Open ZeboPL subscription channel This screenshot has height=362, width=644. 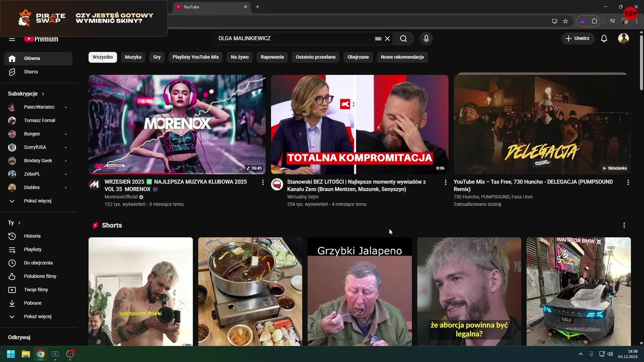point(38,174)
